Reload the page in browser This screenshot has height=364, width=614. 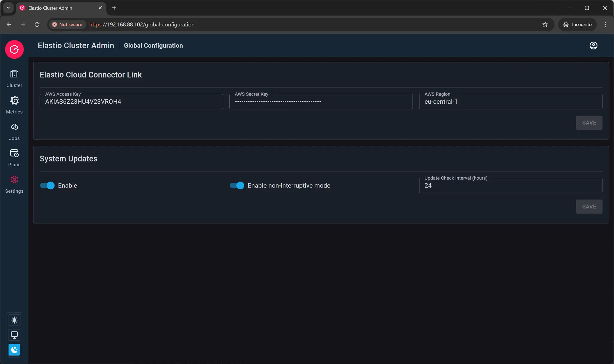[x=37, y=25]
